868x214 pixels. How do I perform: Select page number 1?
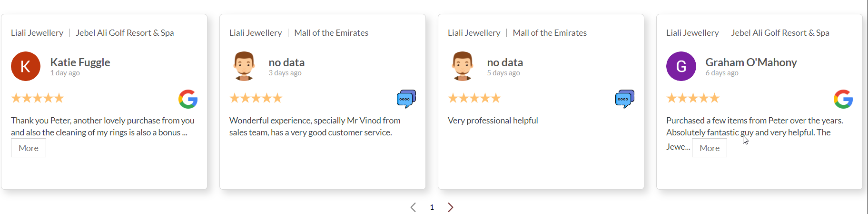[432, 207]
